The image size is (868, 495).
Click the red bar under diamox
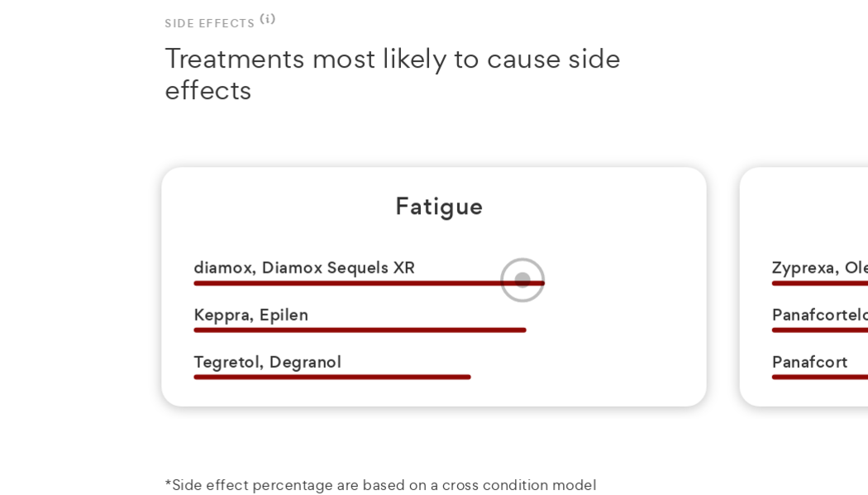tap(347, 283)
